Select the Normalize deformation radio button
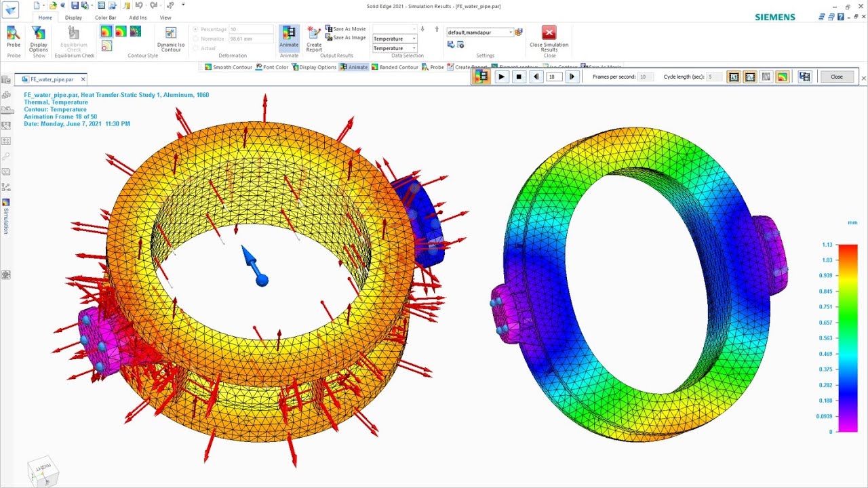868x488 pixels. point(195,39)
